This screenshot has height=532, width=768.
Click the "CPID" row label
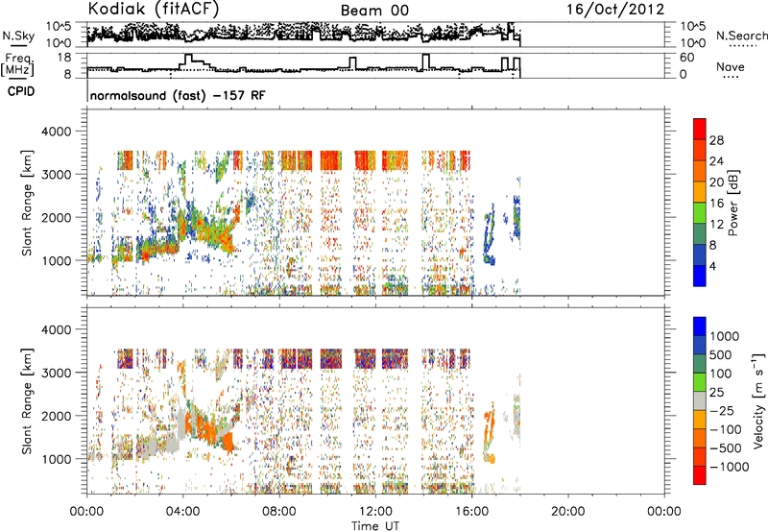(x=21, y=91)
